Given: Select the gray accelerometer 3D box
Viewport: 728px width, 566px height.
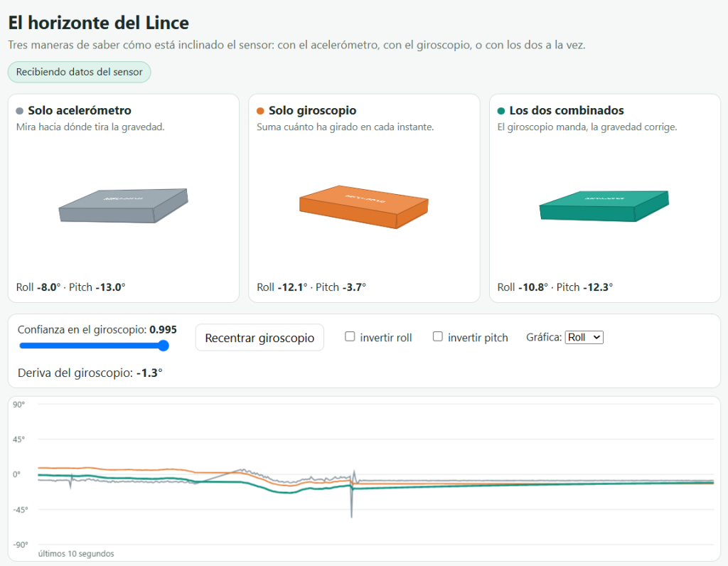Looking at the screenshot, I should [x=124, y=205].
